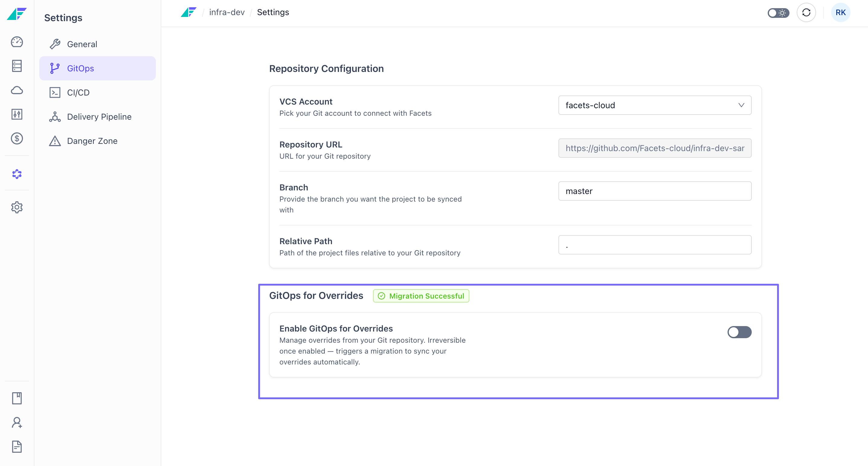Click the server stack icon in sidebar
868x466 pixels.
coord(17,66)
